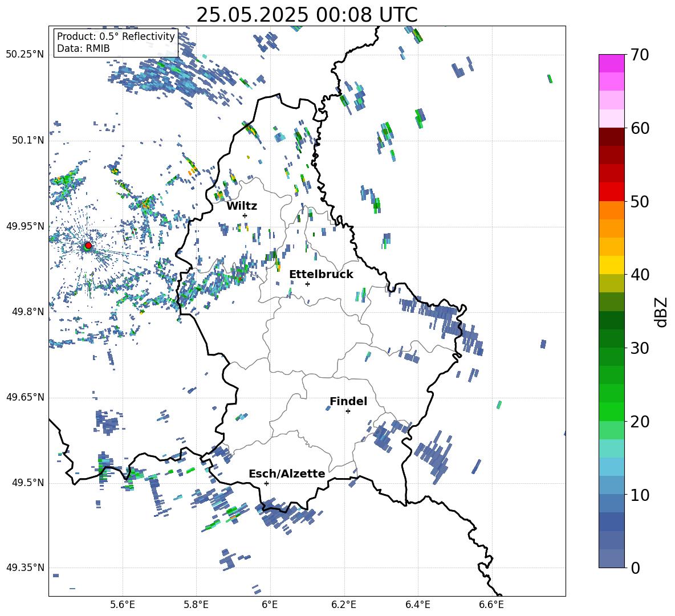
Task: Pick the bright green swatch just above 20 dBZ
Action: (611, 411)
